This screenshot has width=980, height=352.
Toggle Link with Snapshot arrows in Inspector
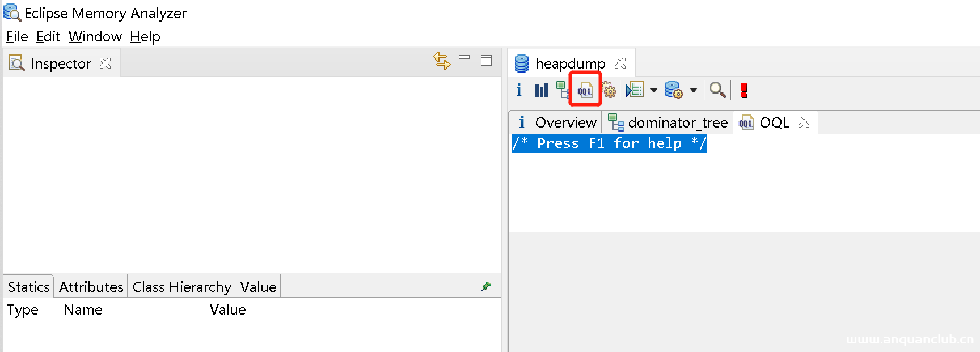coord(441,61)
